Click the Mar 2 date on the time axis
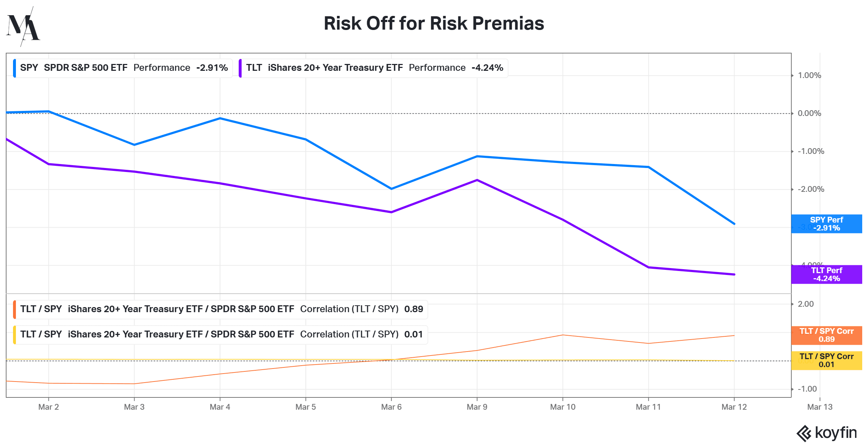 tap(48, 407)
